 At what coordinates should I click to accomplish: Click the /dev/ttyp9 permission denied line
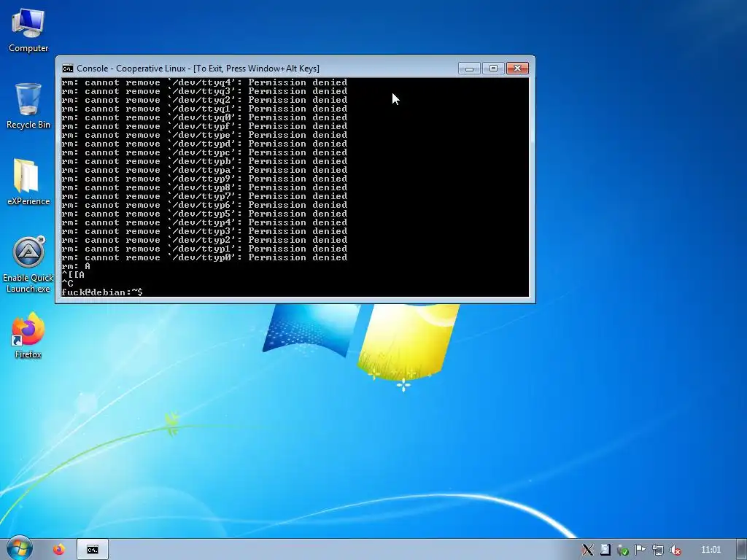pyautogui.click(x=204, y=179)
